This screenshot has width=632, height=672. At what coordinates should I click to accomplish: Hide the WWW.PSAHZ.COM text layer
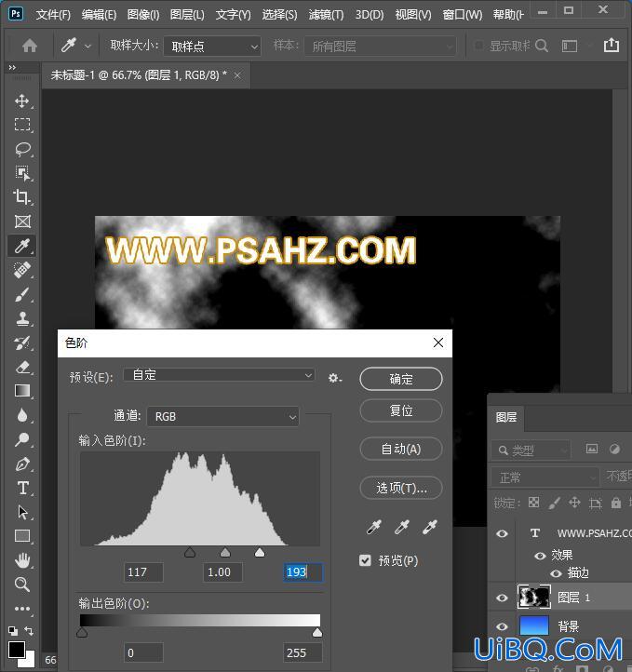502,533
